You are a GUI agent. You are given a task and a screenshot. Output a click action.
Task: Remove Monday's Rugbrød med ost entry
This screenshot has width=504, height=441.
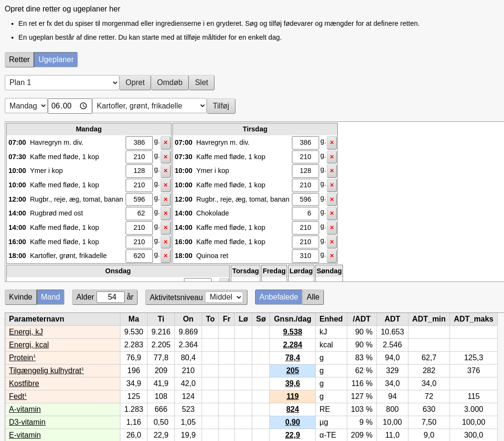coord(165,214)
